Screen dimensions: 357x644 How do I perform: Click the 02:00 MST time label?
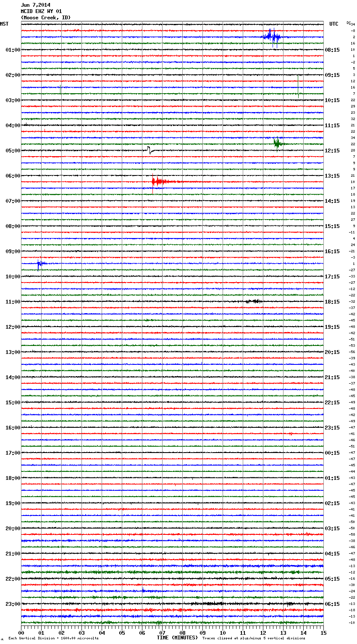[13, 75]
